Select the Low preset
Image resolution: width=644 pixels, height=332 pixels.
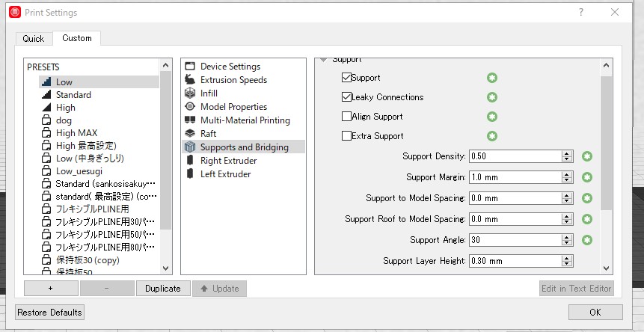coord(99,82)
